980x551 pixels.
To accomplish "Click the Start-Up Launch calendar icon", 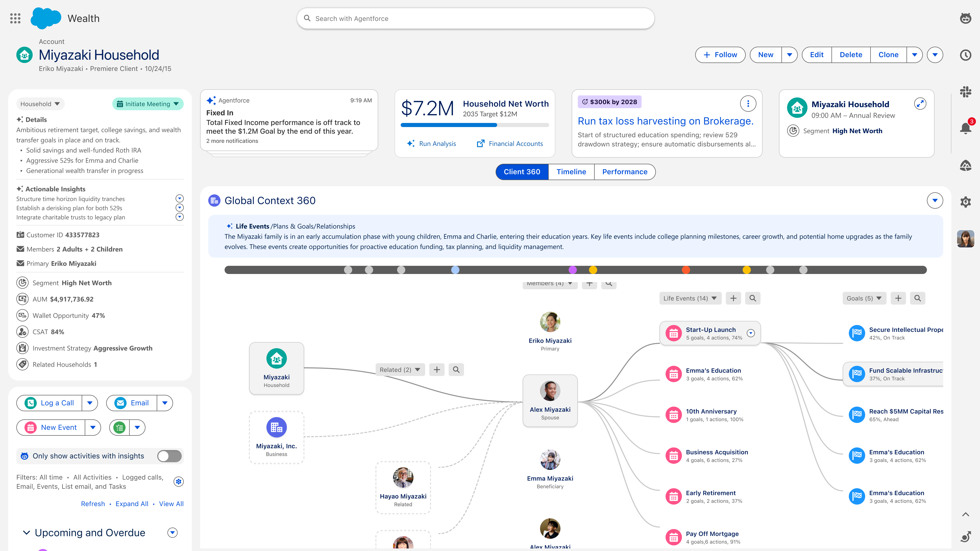I will 673,333.
